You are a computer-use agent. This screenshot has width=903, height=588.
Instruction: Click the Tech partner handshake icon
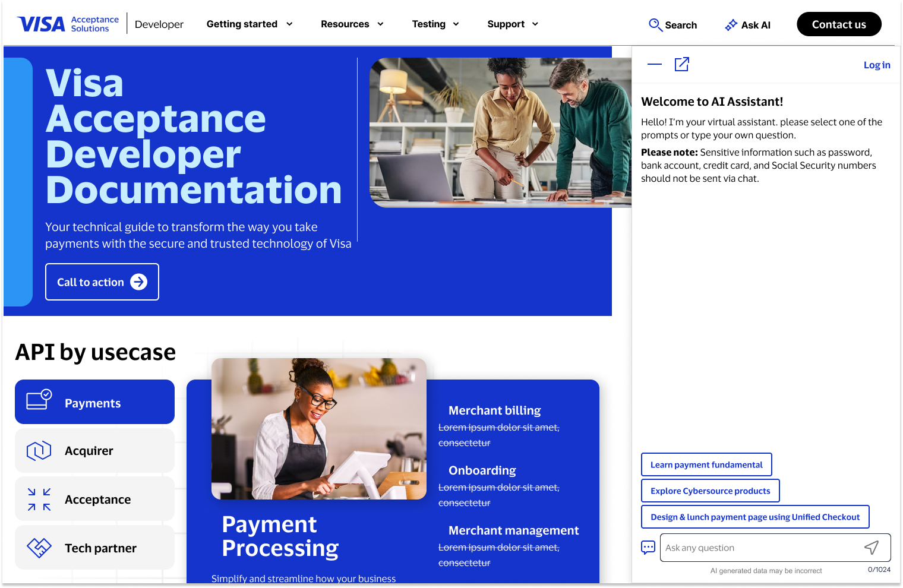(39, 548)
